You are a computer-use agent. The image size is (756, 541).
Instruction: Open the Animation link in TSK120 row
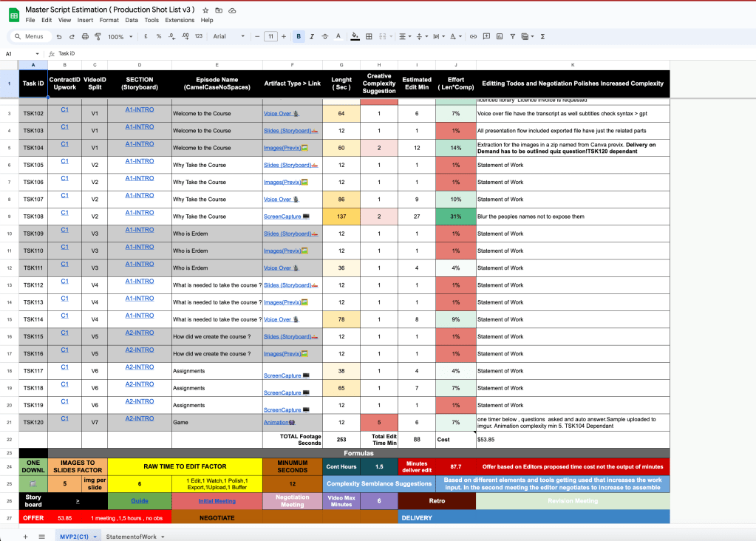pyautogui.click(x=276, y=423)
